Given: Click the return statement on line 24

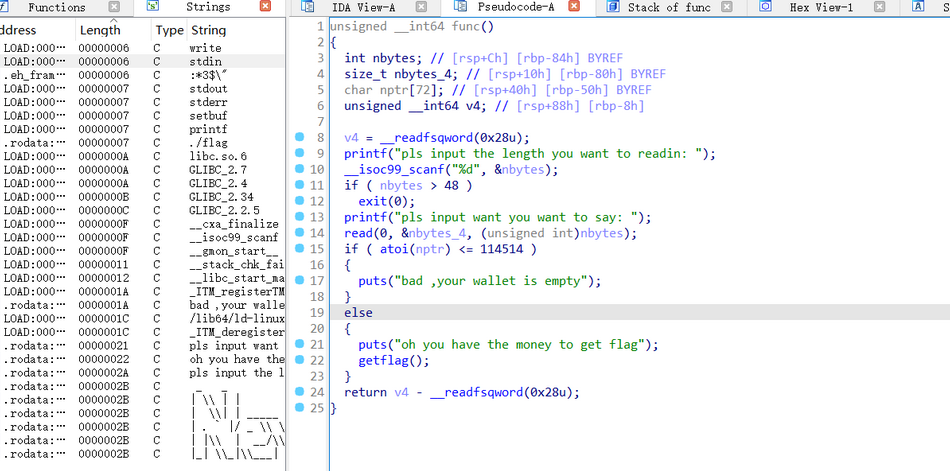Looking at the screenshot, I should (462, 392).
